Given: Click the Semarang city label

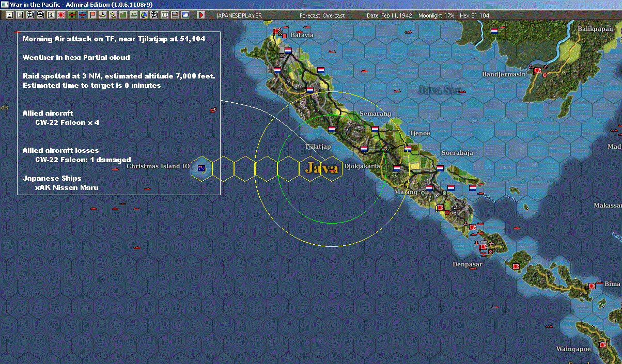Looking at the screenshot, I should [x=376, y=114].
